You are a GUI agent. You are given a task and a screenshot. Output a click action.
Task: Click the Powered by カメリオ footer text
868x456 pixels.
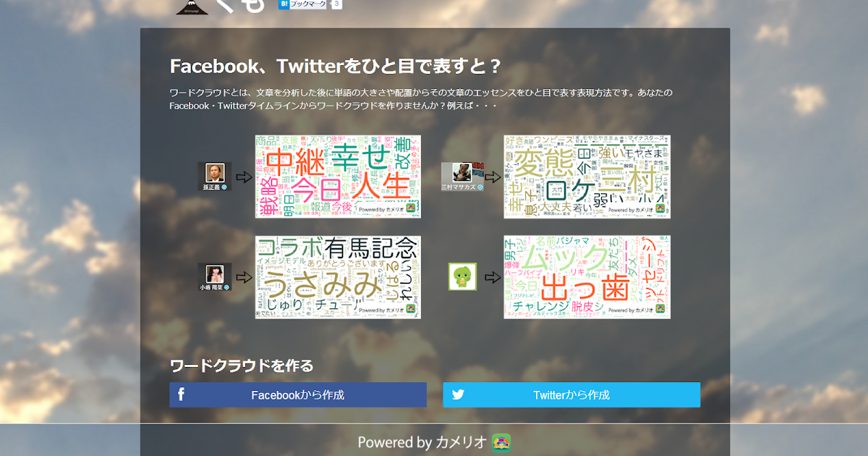click(x=423, y=443)
